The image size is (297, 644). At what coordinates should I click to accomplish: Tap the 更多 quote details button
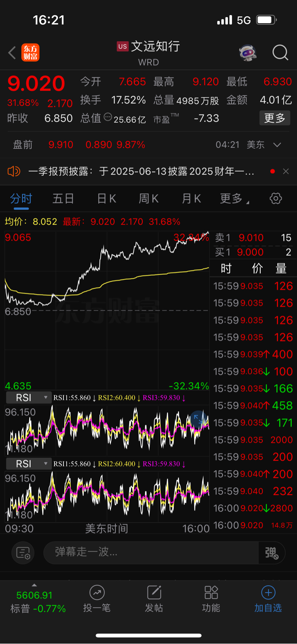click(x=275, y=118)
